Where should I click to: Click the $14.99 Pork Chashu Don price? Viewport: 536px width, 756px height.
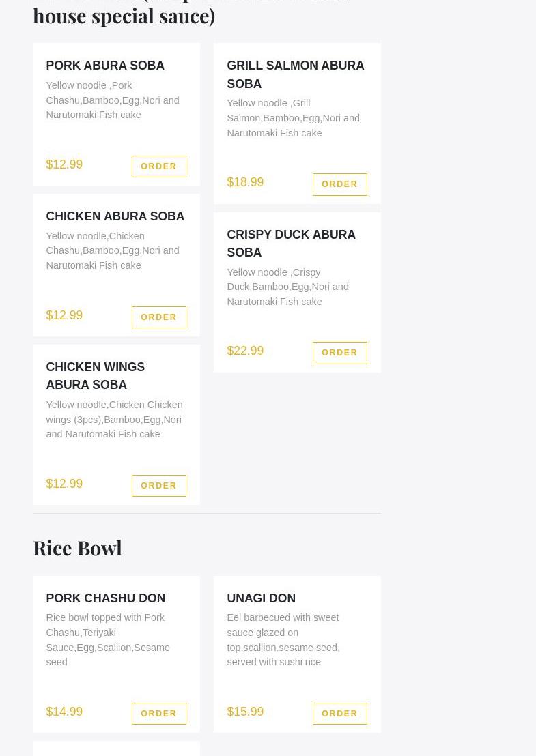64,712
